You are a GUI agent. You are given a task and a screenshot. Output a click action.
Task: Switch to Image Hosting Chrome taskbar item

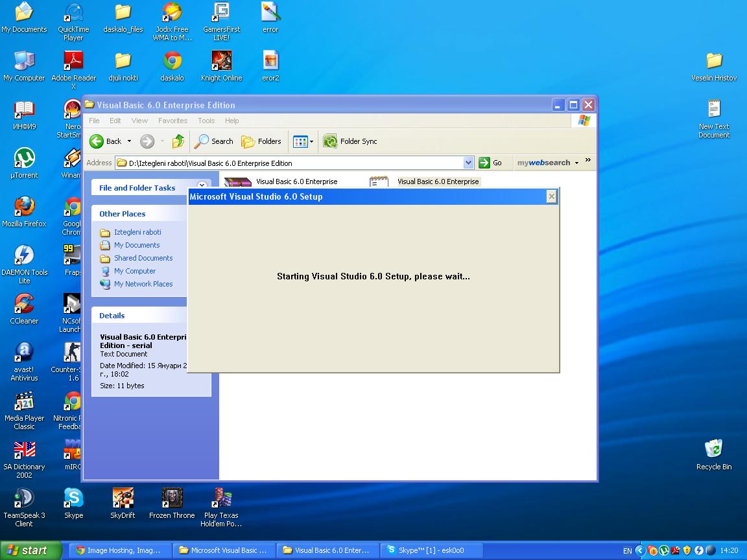tap(119, 550)
